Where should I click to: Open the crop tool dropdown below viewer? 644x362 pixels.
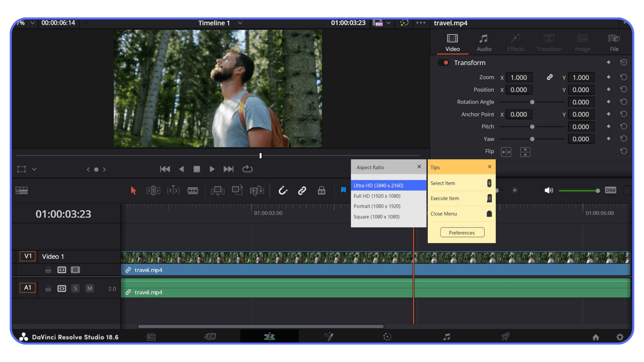pos(34,169)
